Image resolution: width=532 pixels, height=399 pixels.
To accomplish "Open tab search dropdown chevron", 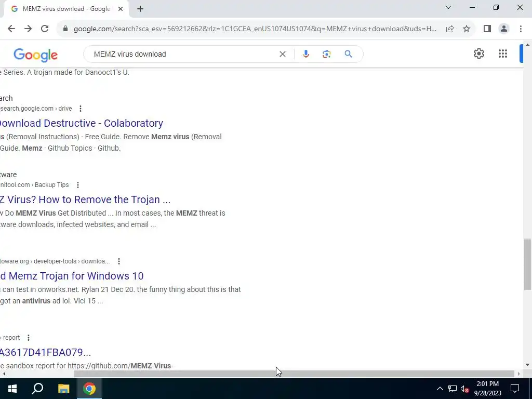I will (448, 7).
